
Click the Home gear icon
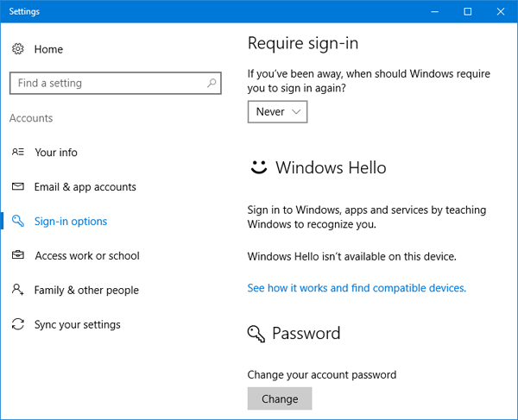tap(18, 49)
